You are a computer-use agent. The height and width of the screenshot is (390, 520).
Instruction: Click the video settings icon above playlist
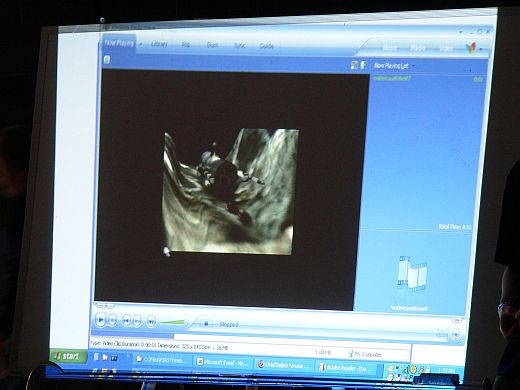pos(355,65)
